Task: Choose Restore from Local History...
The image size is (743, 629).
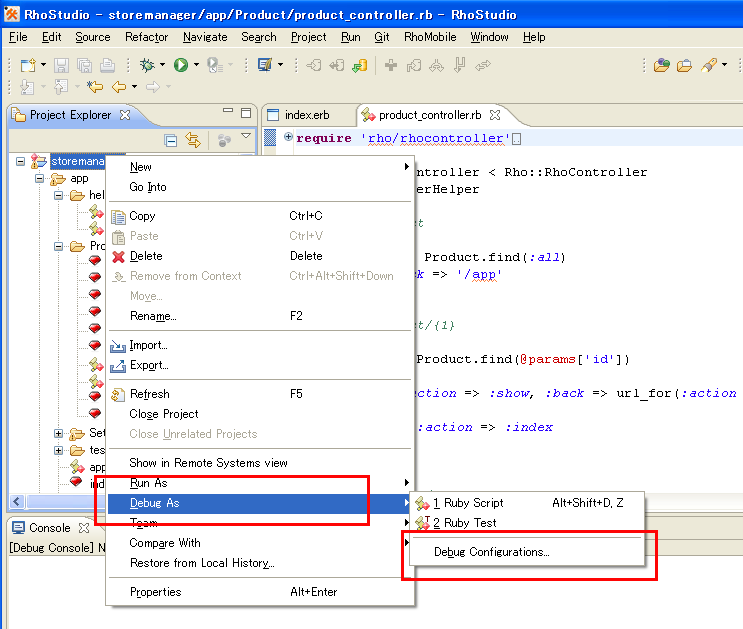Action: [259, 563]
